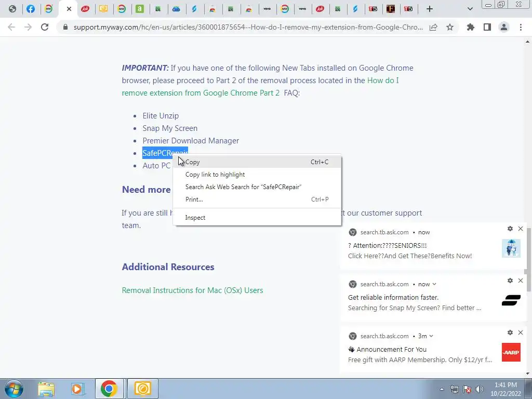Screen dimensions: 532x399
Task: Open the yellow icon tab
Action: 103,9
